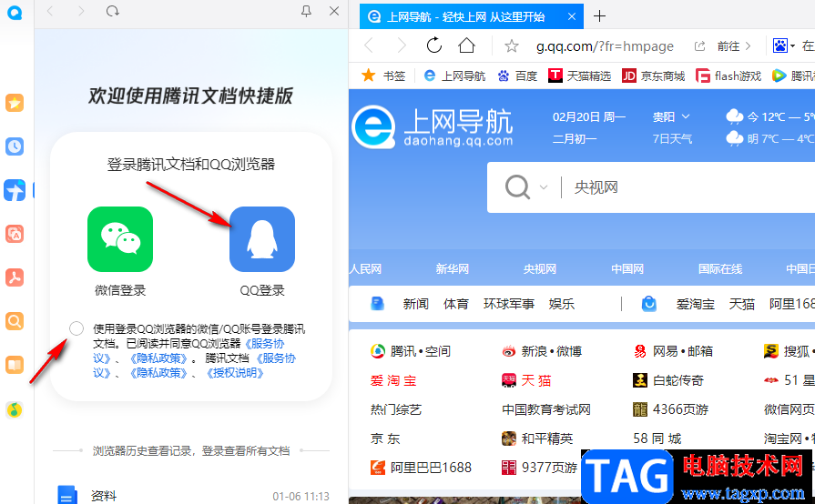Open 书签 bookmarks star in bookmarks bar
This screenshot has height=504, width=815.
tap(383, 76)
